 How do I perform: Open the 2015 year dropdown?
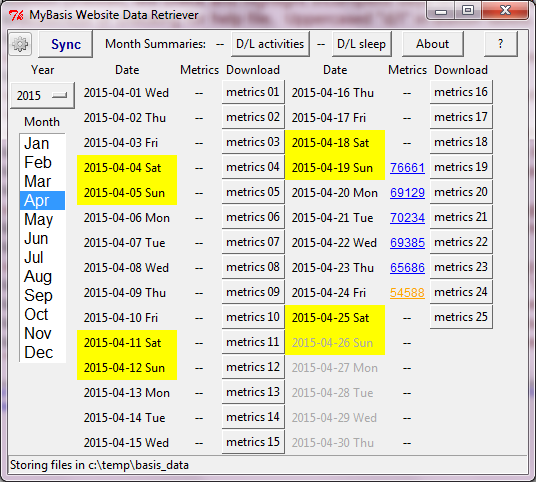(42, 95)
